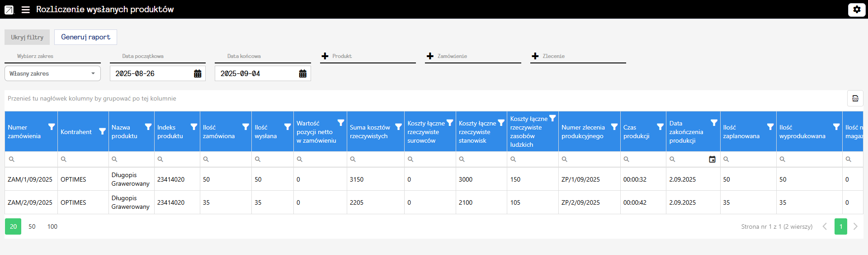Open calendar picker for Data początkowa
This screenshot has height=255, width=868.
(198, 74)
